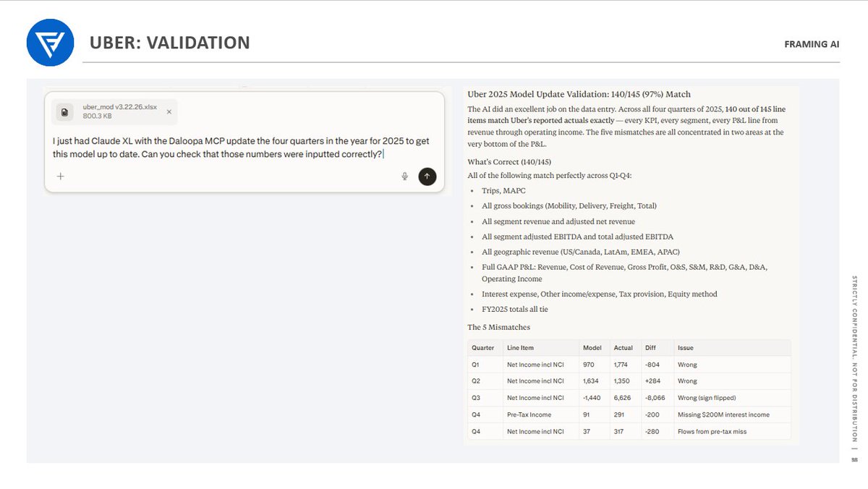Remove the uber_mod v3.22.26.xlsx attachment
Screen dimensions: 868x489
[x=169, y=112]
